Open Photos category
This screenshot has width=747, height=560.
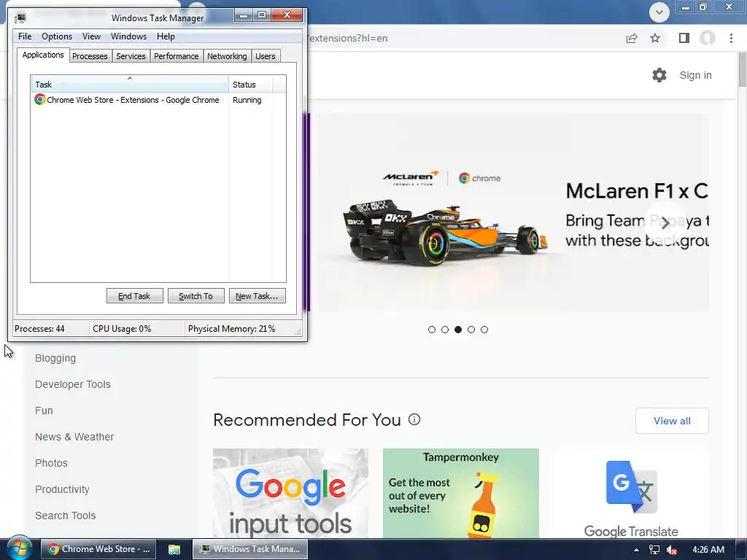point(52,463)
